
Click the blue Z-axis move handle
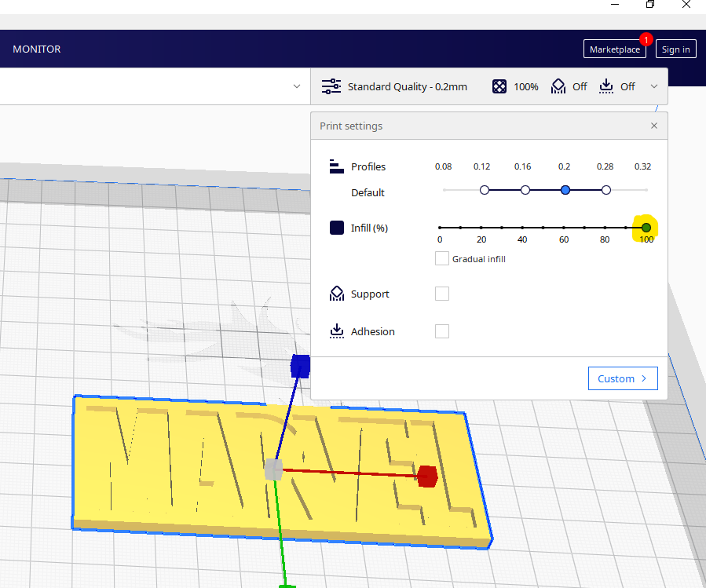[300, 366]
